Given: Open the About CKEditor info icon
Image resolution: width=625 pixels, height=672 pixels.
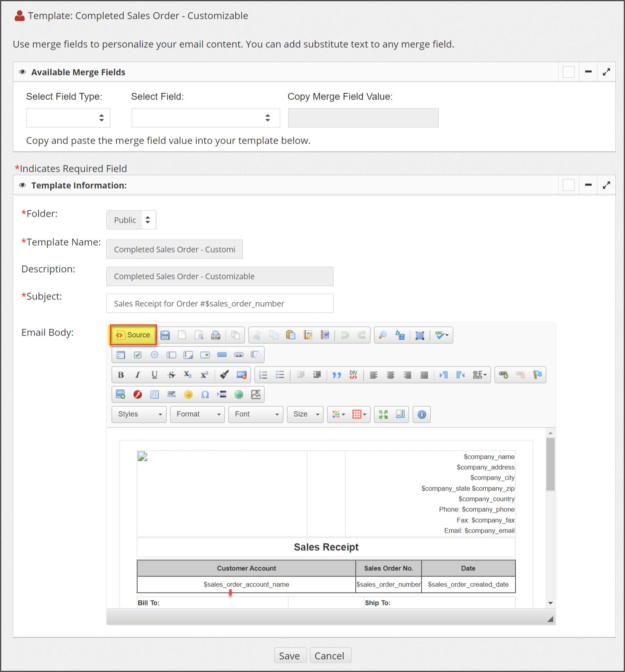Looking at the screenshot, I should [x=421, y=414].
